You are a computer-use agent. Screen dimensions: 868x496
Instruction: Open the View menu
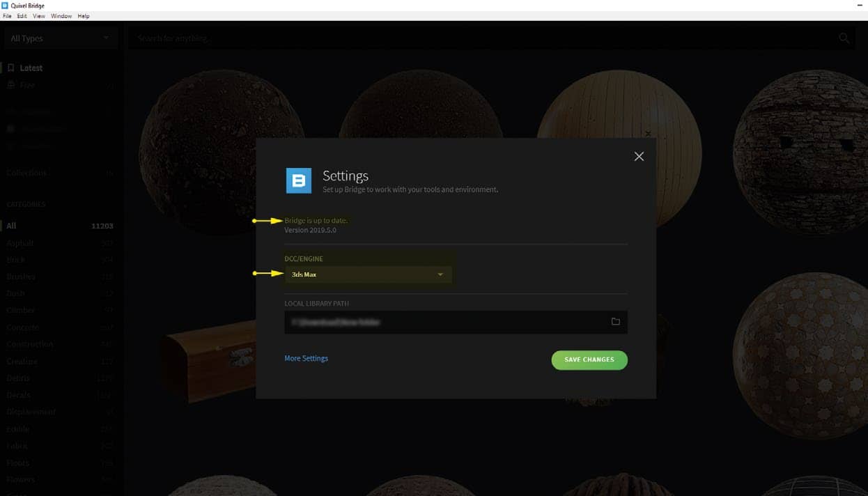tap(39, 16)
